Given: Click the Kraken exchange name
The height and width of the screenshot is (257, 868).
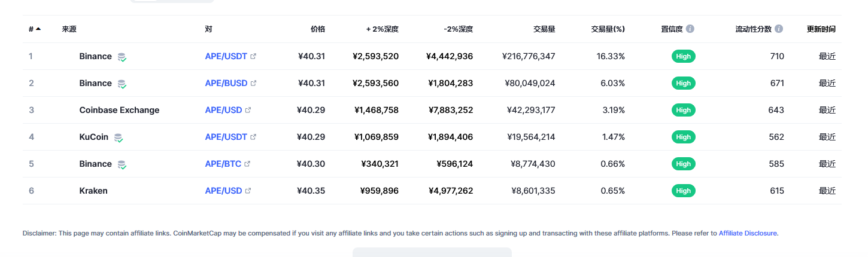Looking at the screenshot, I should pyautogui.click(x=93, y=191).
